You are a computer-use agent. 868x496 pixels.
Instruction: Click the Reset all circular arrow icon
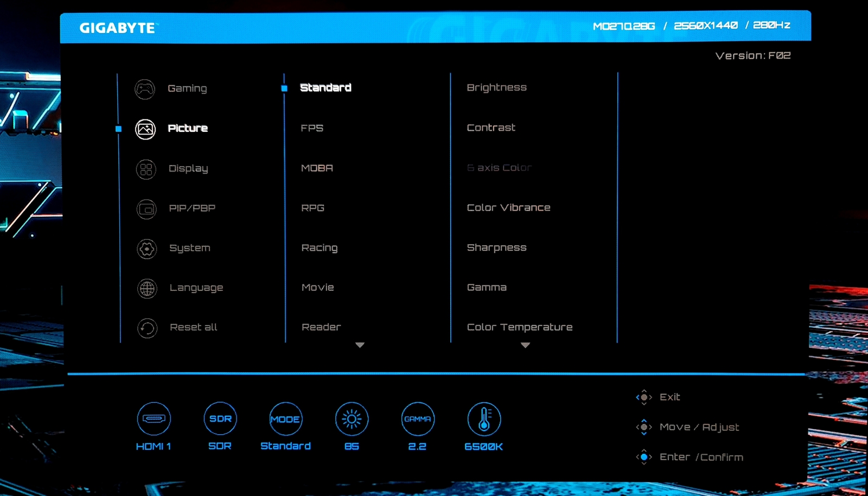point(147,328)
